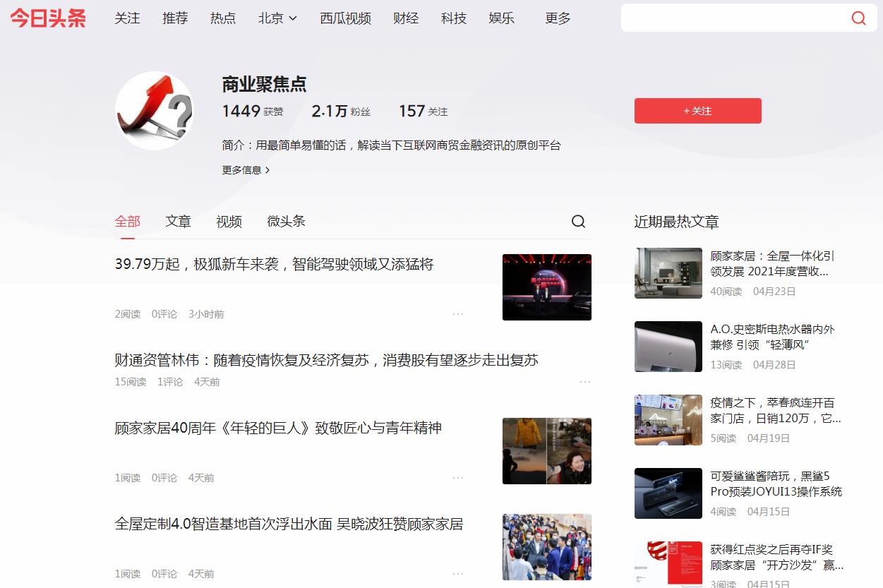Screen dimensions: 883x588
Task: Click sidebar thumbnail for 顾家家居全屋一体化
Action: point(668,273)
